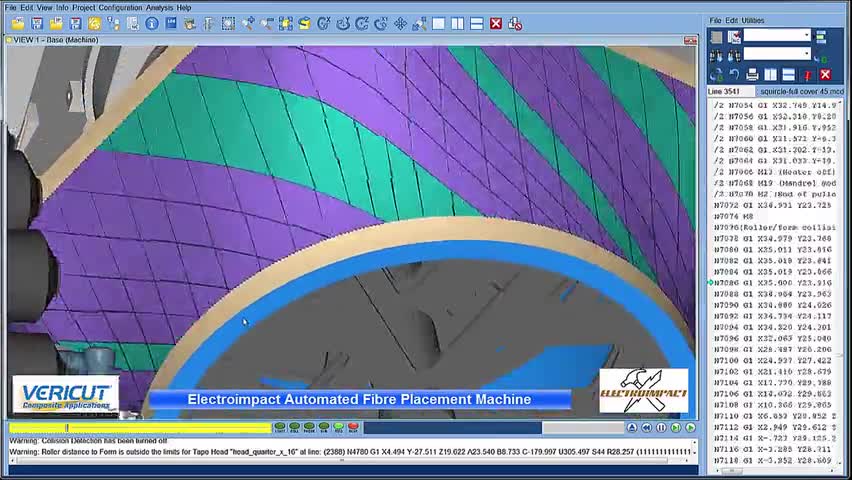Click the yellow Refine Display icon
This screenshot has height=480, width=852.
point(304,23)
